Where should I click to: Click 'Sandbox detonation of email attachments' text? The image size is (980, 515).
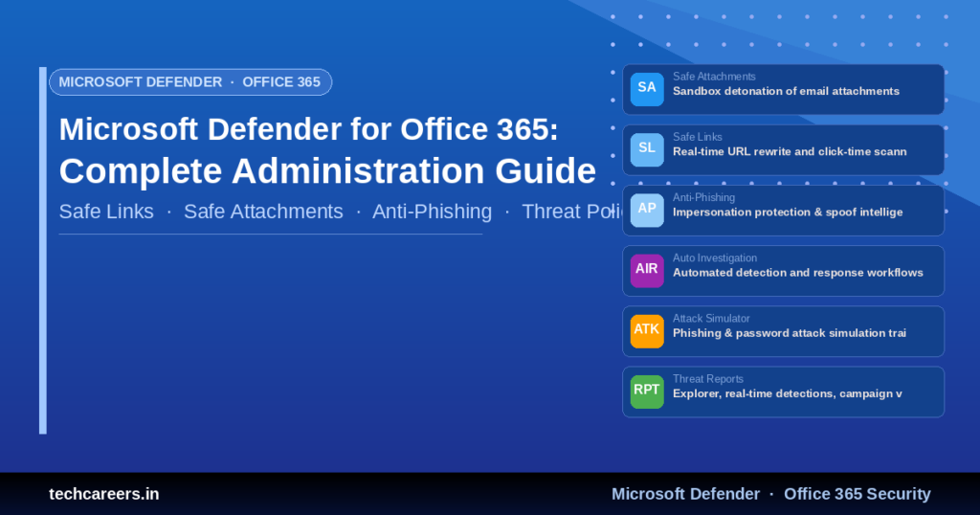(x=786, y=91)
